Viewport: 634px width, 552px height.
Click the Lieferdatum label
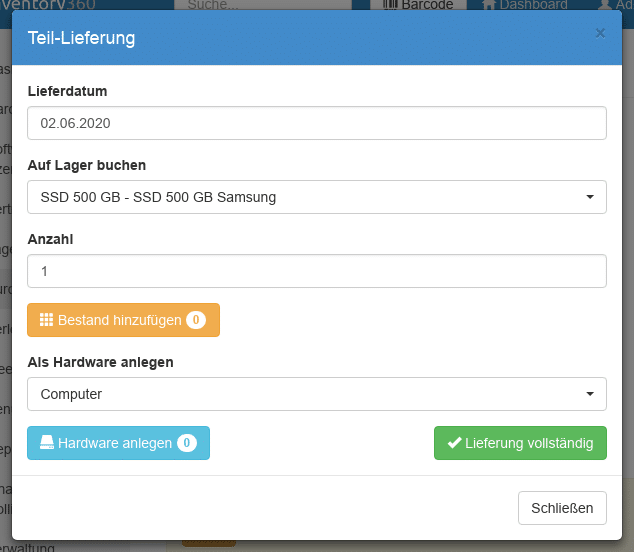pyautogui.click(x=67, y=91)
